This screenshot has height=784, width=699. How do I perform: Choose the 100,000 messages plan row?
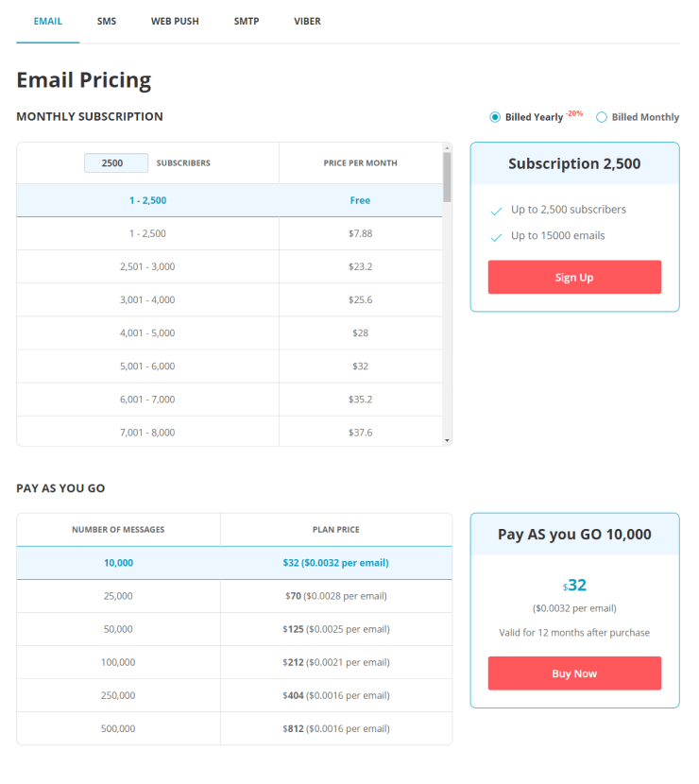pyautogui.click(x=234, y=662)
